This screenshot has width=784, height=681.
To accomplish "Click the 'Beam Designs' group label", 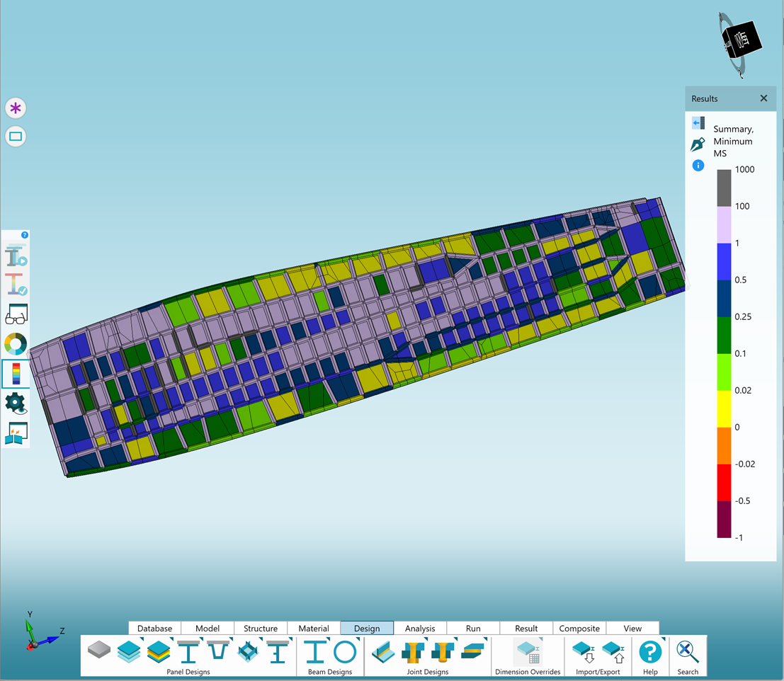I will click(x=330, y=672).
